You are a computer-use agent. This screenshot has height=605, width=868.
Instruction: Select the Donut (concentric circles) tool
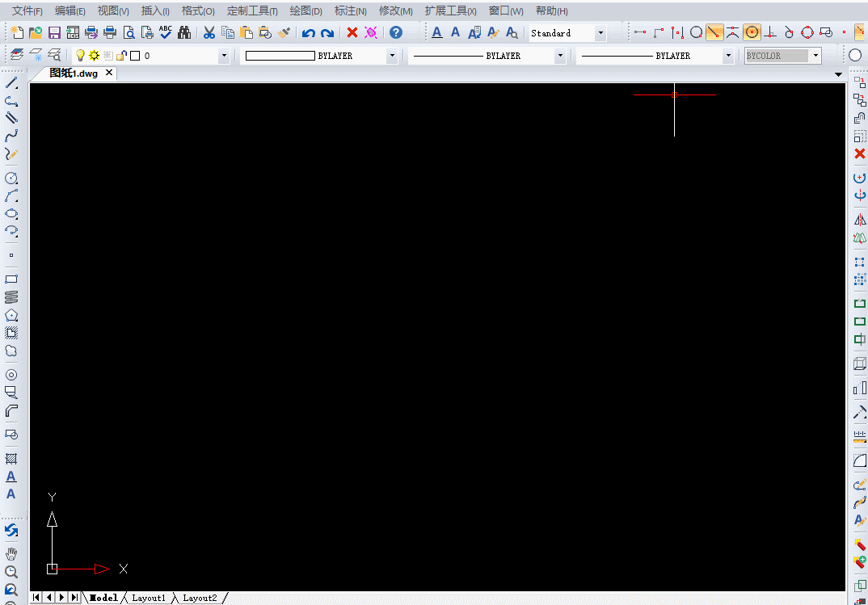[11, 375]
